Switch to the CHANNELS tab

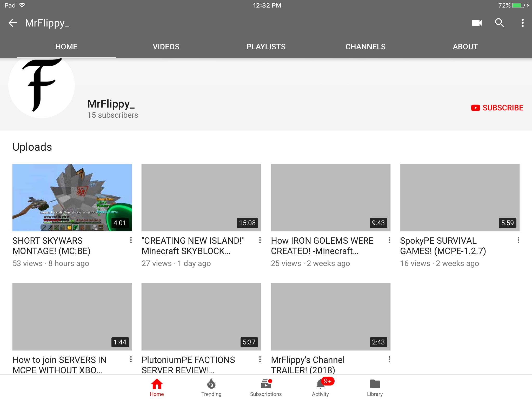click(x=365, y=47)
